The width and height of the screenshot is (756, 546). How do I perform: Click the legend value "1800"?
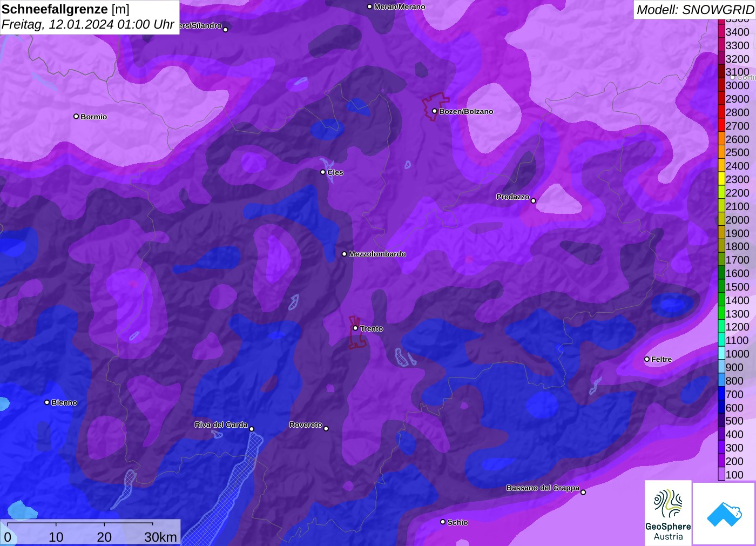coord(738,246)
